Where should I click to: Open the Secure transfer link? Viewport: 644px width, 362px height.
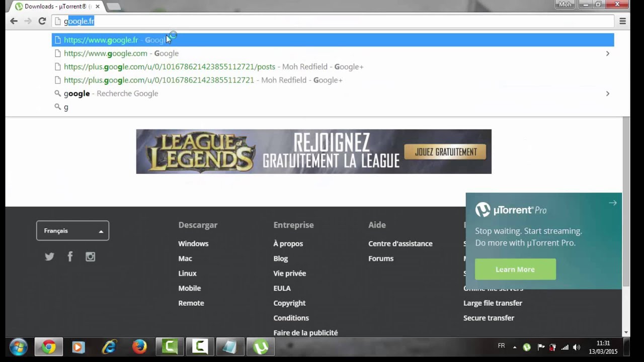tap(489, 318)
